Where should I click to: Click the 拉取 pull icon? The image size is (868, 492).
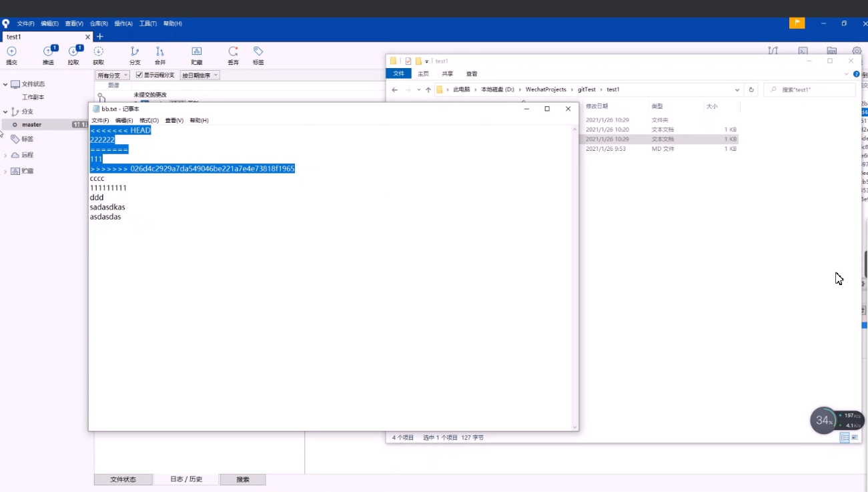click(74, 51)
